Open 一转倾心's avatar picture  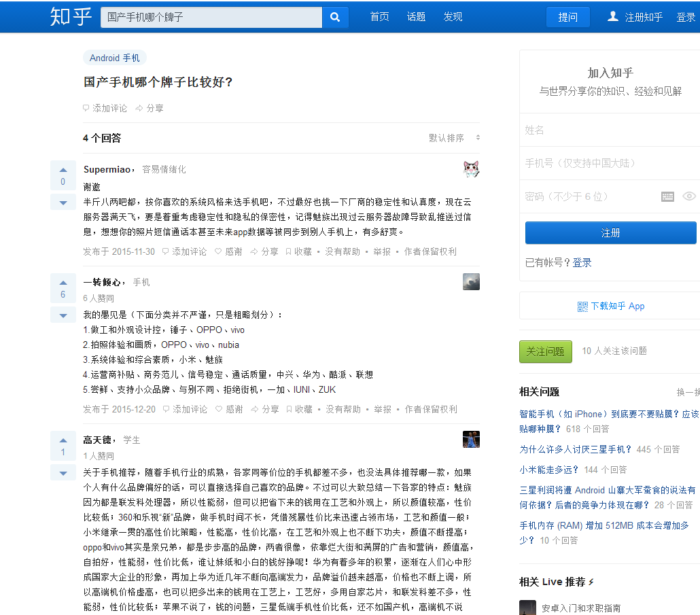point(471,281)
